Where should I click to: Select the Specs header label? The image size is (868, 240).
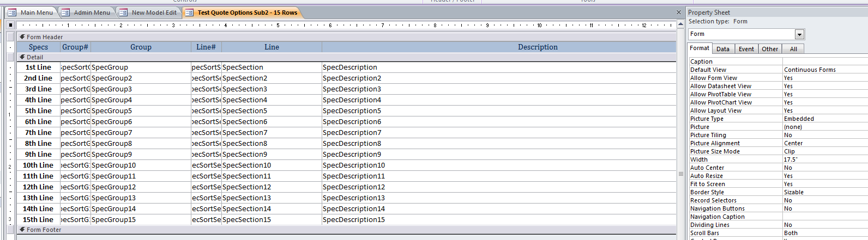38,47
